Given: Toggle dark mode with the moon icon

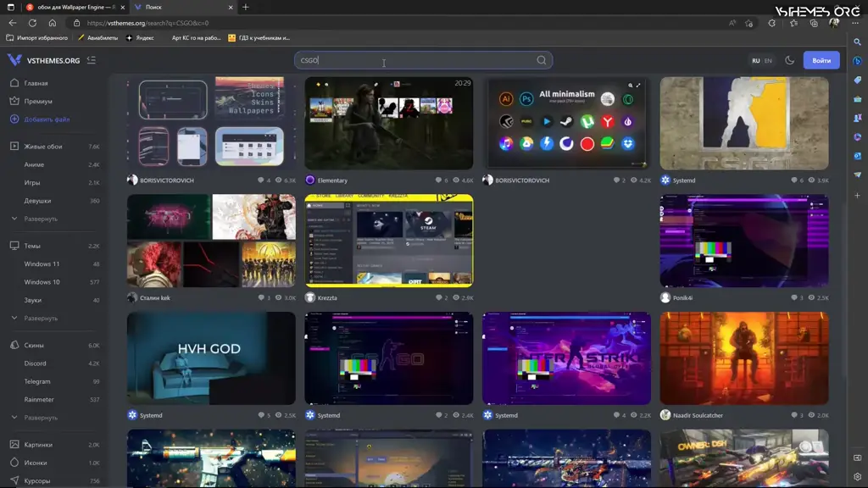Looking at the screenshot, I should (x=789, y=60).
